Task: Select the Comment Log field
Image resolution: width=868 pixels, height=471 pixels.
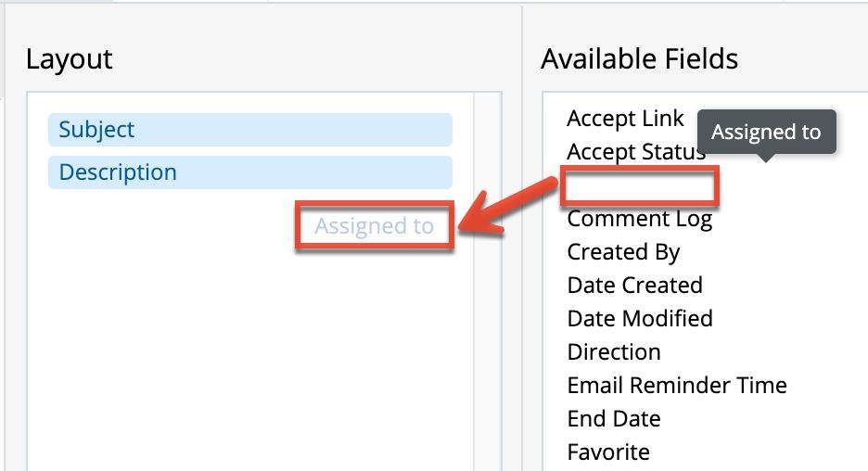Action: point(639,219)
